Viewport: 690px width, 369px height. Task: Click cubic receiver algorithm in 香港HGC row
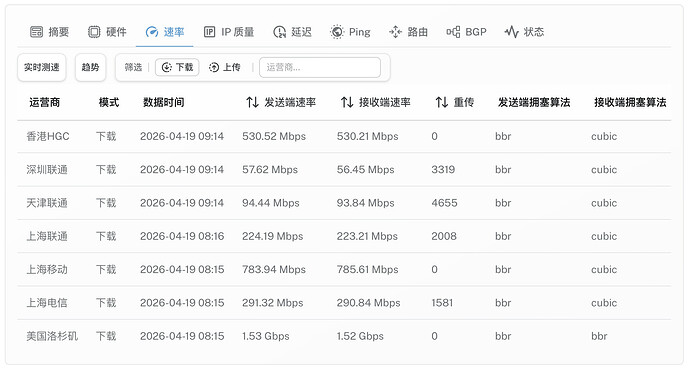[604, 136]
